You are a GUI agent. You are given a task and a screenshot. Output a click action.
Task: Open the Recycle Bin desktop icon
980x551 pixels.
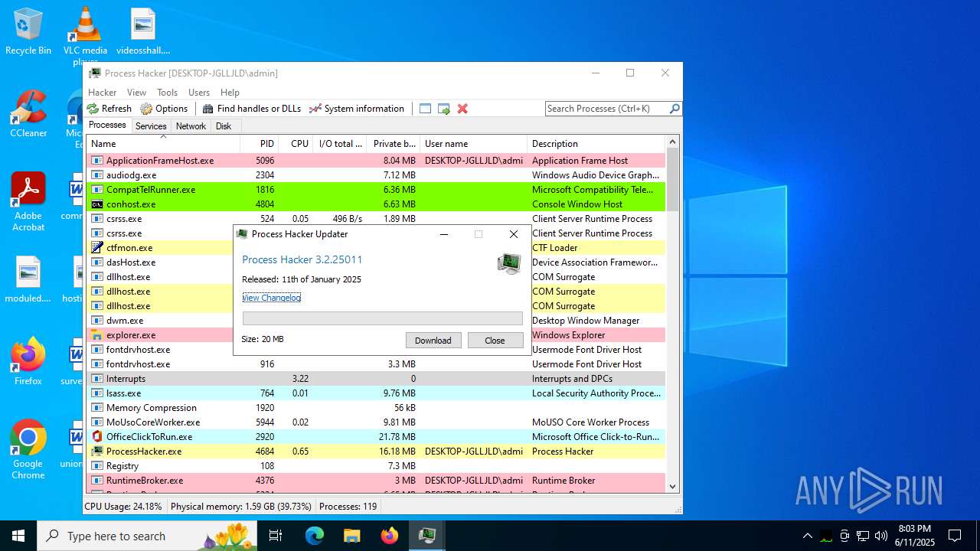click(28, 31)
